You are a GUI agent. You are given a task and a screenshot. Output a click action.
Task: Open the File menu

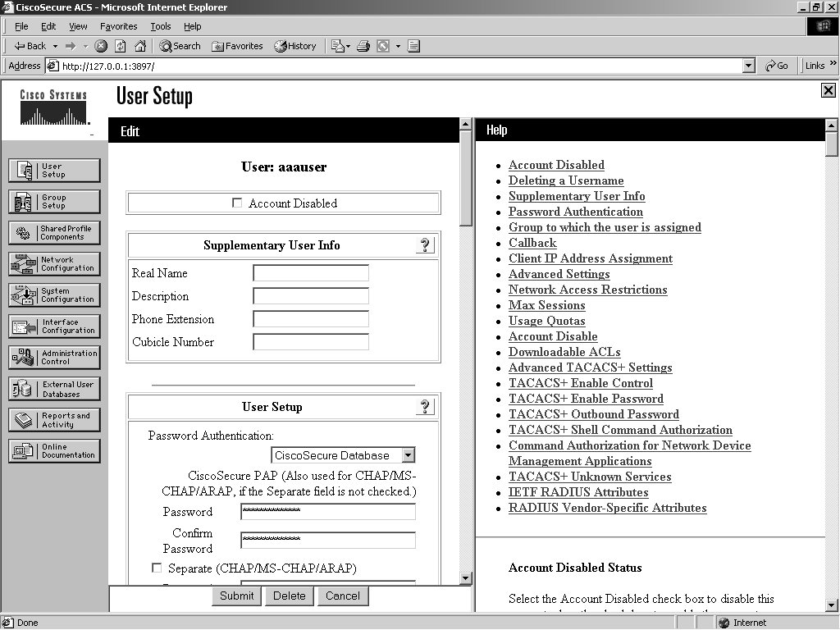[21, 26]
